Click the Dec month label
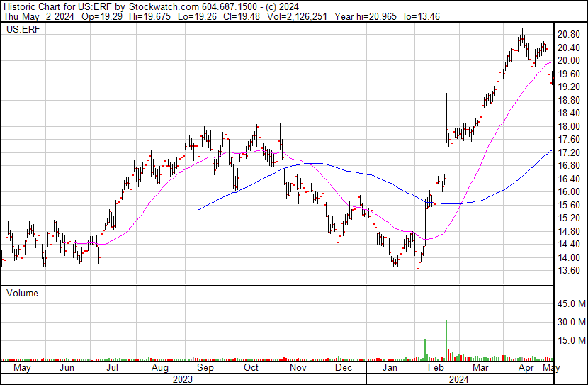588x385 pixels. 343,367
